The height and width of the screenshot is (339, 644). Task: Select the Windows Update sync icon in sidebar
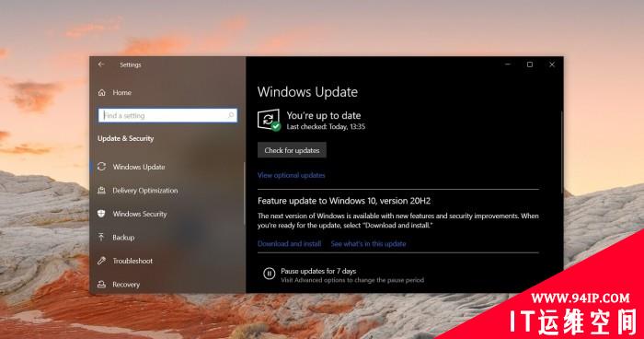coord(101,167)
